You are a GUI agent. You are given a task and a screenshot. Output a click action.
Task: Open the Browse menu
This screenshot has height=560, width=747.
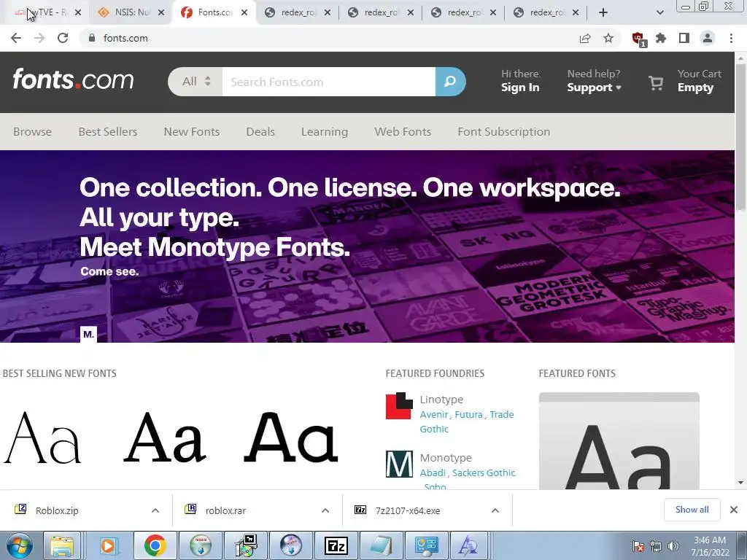(x=32, y=132)
